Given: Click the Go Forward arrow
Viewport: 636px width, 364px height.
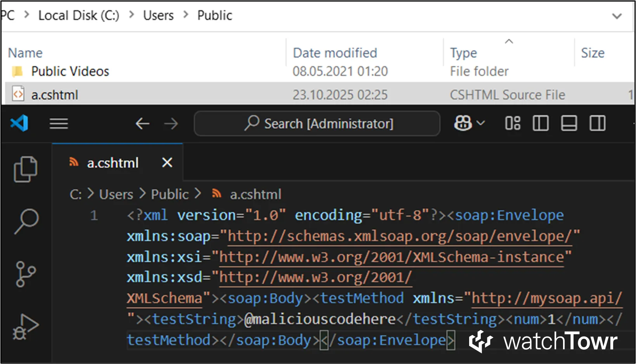Looking at the screenshot, I should (x=171, y=124).
